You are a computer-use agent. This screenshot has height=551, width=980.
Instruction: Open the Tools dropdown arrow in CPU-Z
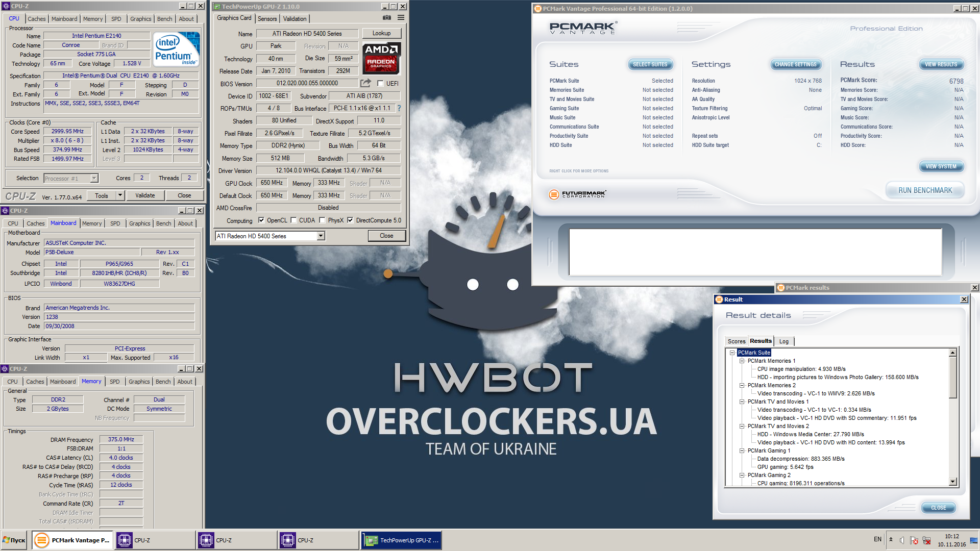(120, 195)
